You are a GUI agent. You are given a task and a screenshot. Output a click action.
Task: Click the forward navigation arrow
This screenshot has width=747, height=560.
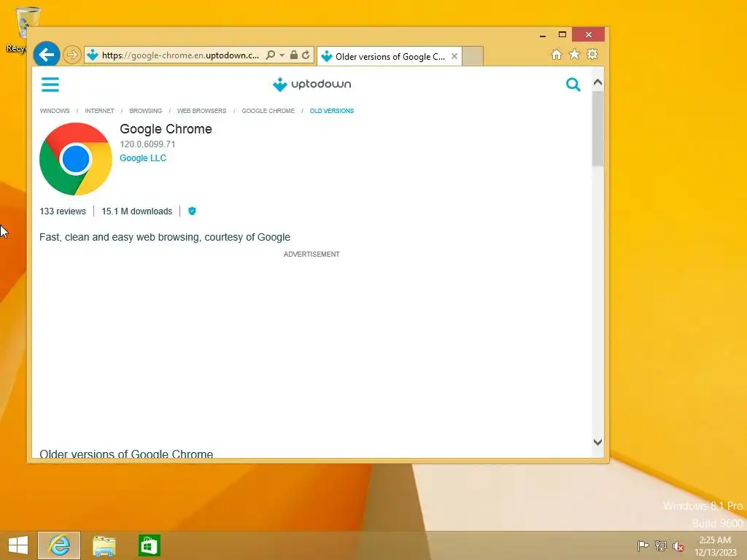(x=72, y=55)
